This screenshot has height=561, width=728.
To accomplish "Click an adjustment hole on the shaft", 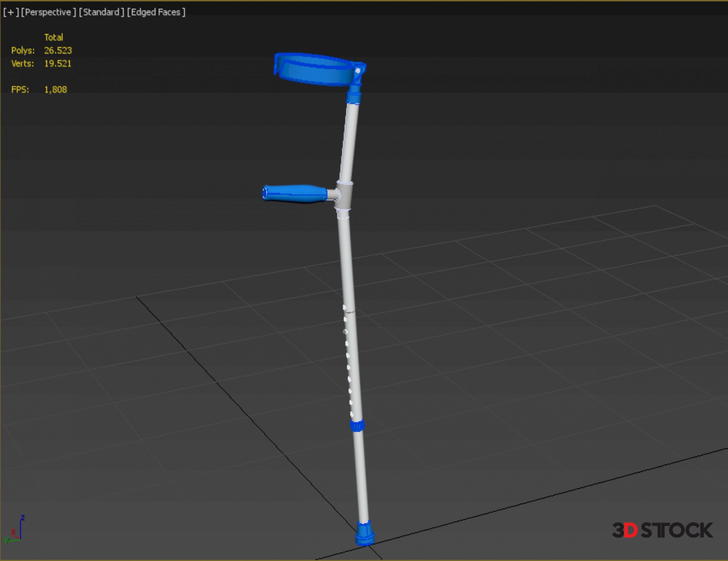I will point(348,355).
